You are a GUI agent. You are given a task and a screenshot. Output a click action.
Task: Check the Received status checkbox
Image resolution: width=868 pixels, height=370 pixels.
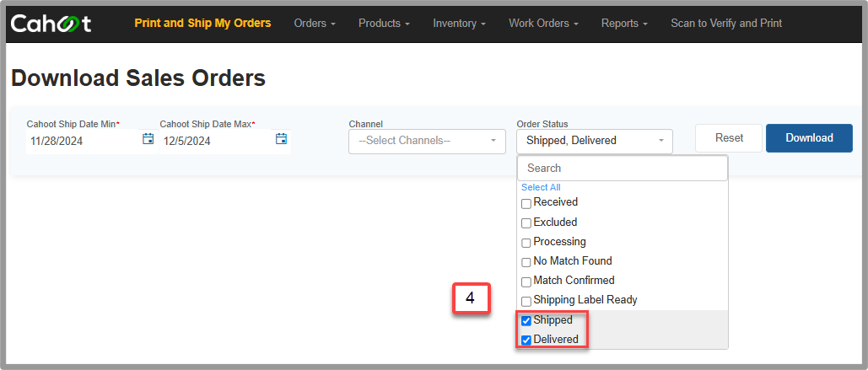(x=526, y=204)
